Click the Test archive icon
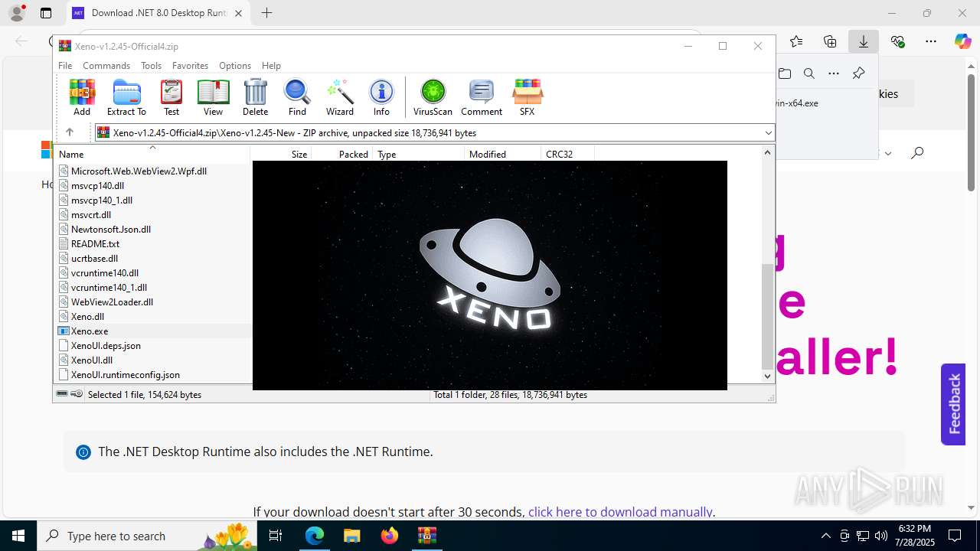The width and height of the screenshot is (980, 551). pos(171,97)
